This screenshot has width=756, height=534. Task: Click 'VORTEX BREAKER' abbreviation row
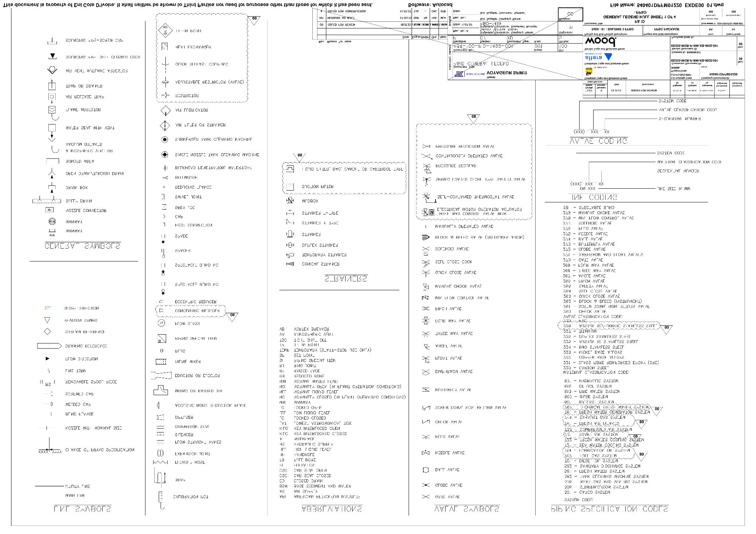[304, 329]
